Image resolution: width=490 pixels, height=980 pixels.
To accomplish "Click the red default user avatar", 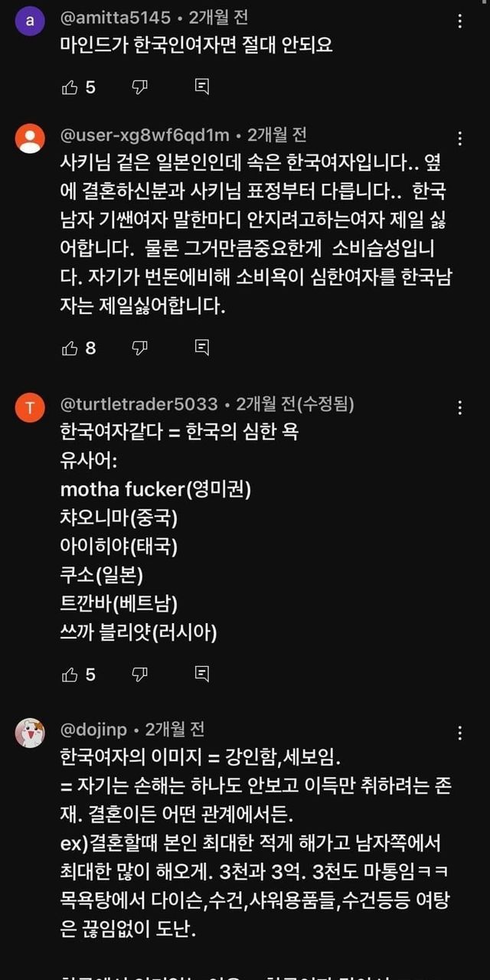I will (30, 139).
